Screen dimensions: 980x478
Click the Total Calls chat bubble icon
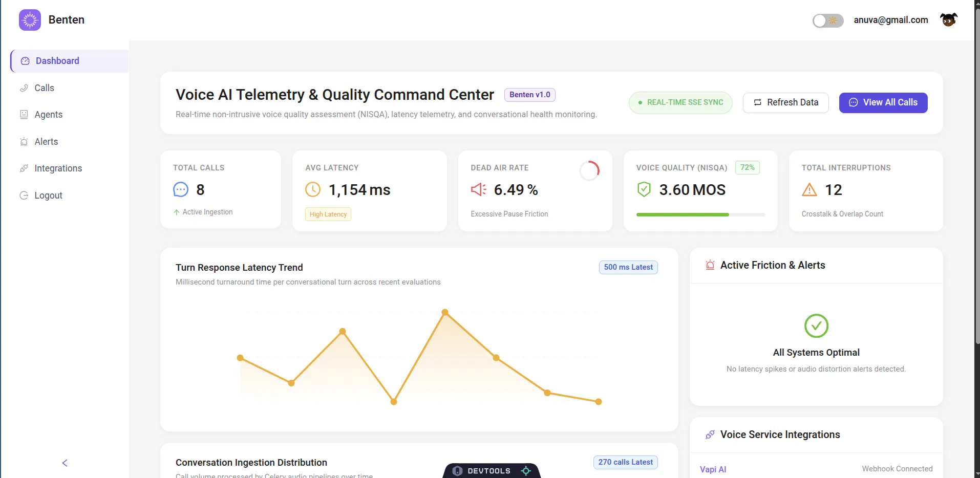pyautogui.click(x=181, y=190)
